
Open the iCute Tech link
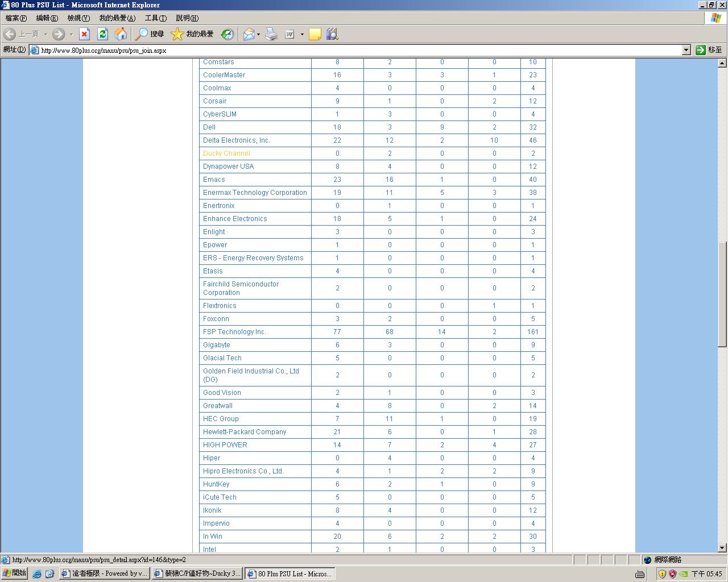point(220,497)
